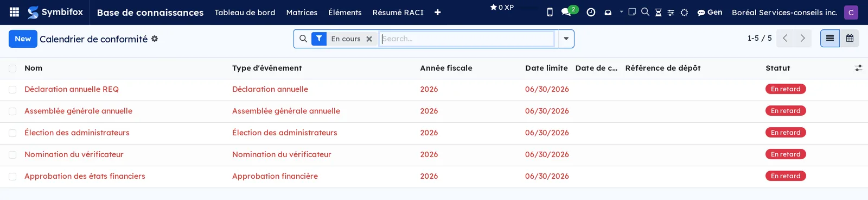Sort by Année fiscale column header
The width and height of the screenshot is (868, 200).
(x=446, y=68)
